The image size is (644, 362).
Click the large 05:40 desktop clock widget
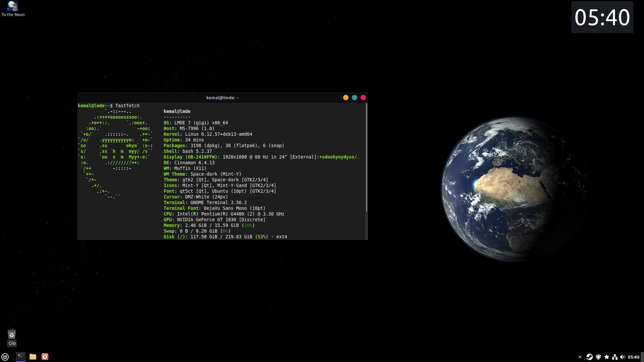tap(602, 17)
